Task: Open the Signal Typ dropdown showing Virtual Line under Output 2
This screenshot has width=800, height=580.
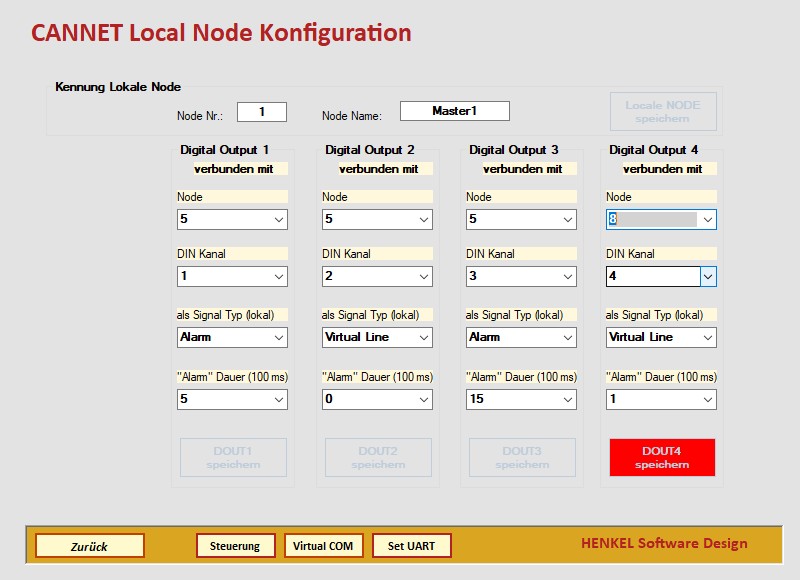Action: [x=375, y=337]
